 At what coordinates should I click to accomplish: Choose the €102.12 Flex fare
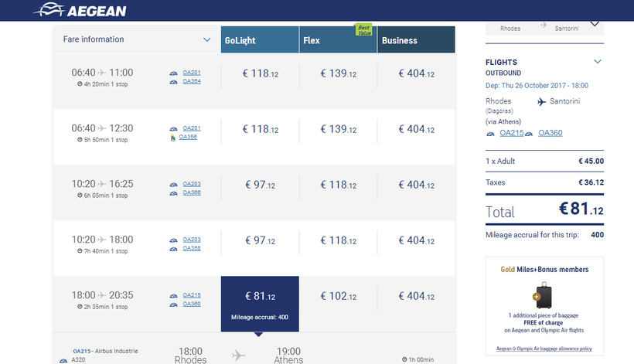(338, 296)
